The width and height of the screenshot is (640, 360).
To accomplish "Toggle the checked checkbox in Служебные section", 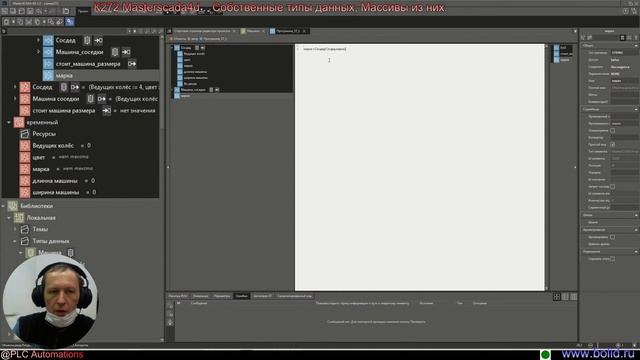I will coord(612,144).
